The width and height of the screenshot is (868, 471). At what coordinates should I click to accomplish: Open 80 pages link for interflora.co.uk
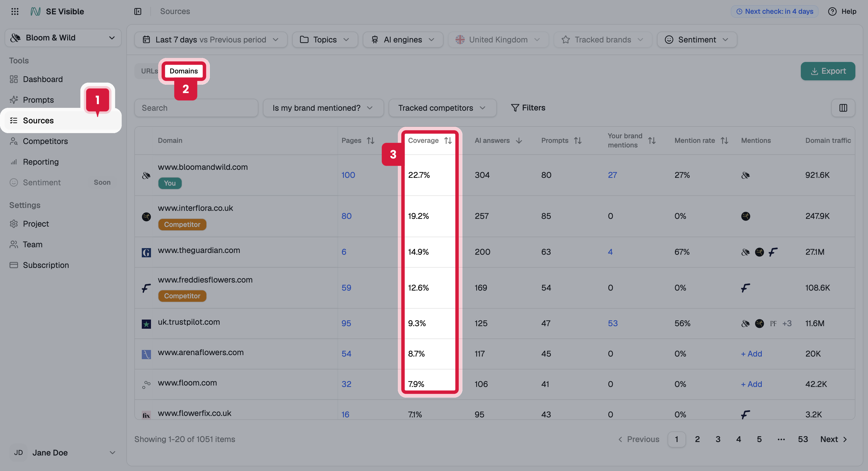click(346, 216)
